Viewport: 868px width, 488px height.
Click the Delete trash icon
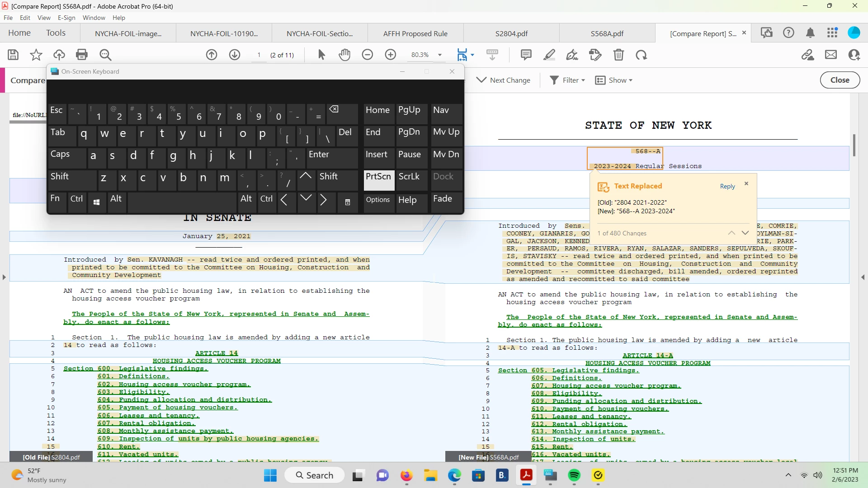pyautogui.click(x=618, y=55)
